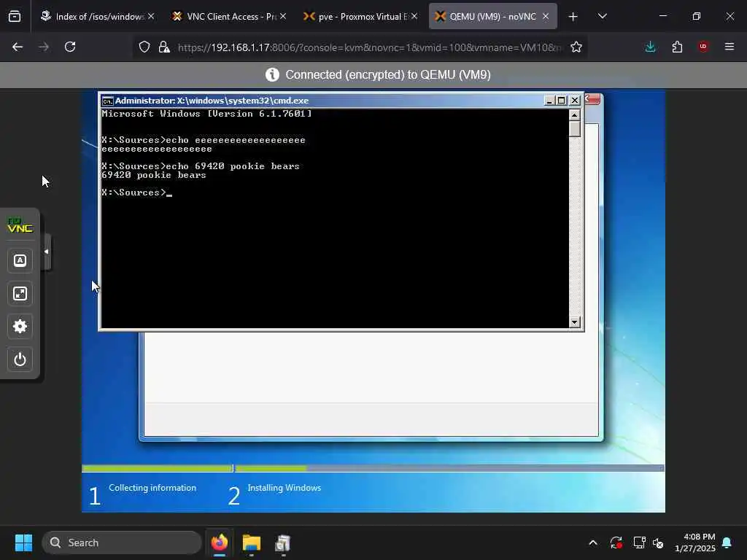Open the clock showing 4:08 PM
747x560 pixels.
[695, 542]
